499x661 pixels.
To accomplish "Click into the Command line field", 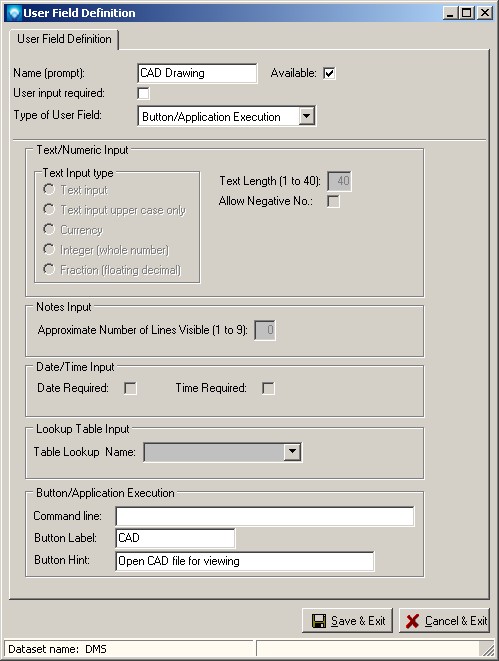I will (x=265, y=516).
